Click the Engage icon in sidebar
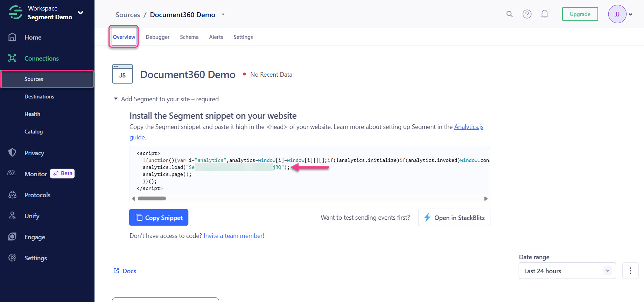This screenshot has width=644, height=302. pyautogui.click(x=12, y=237)
